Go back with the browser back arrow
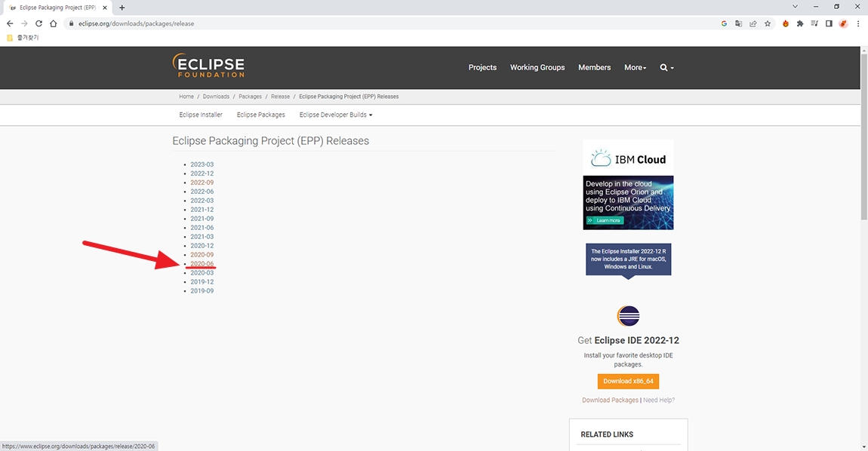Image resolution: width=868 pixels, height=451 pixels. click(x=10, y=24)
